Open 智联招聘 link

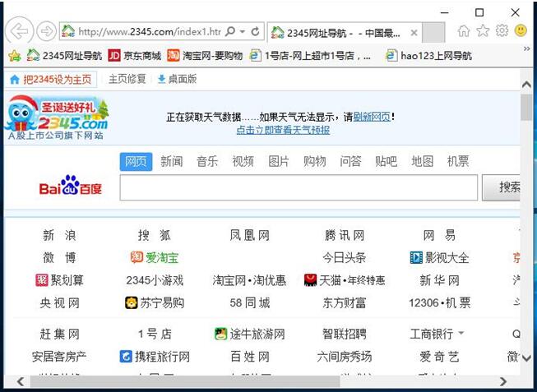(345, 334)
